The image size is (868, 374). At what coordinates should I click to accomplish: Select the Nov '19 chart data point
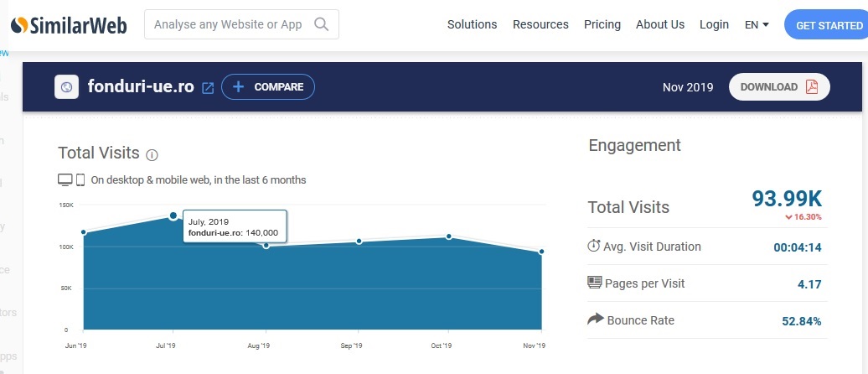tap(541, 252)
